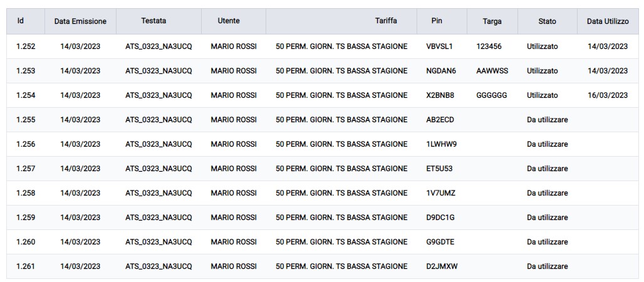Select the Targa column header
Viewport: 644px width, 282px height.
pyautogui.click(x=492, y=21)
